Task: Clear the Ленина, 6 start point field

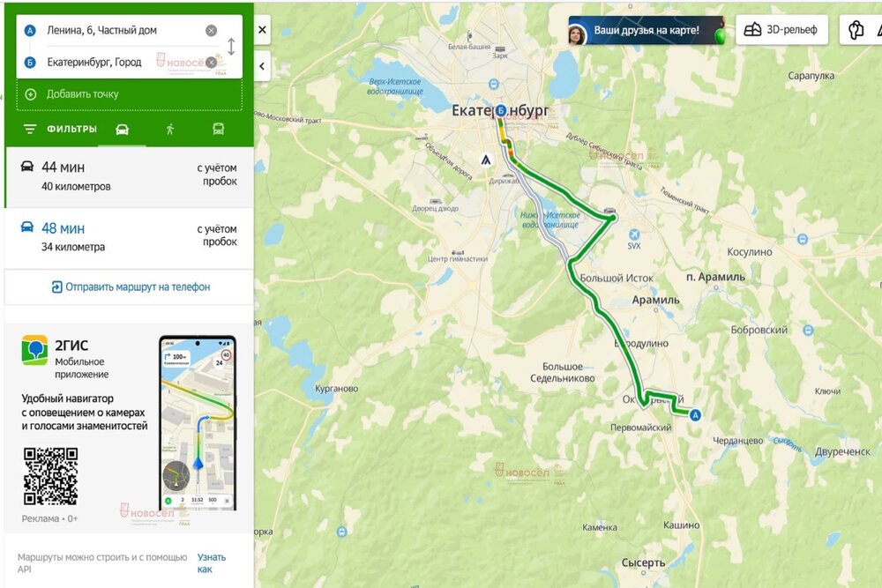Action: tap(211, 30)
